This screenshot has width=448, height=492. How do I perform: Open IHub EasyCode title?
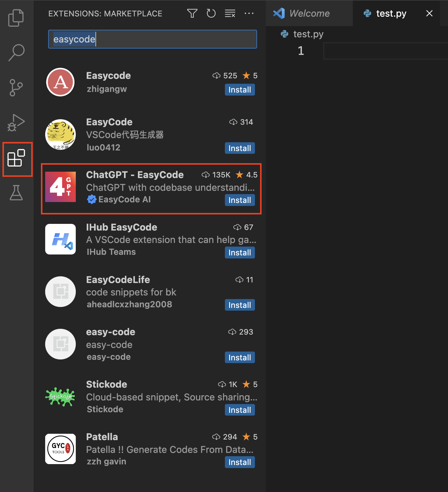tap(122, 227)
